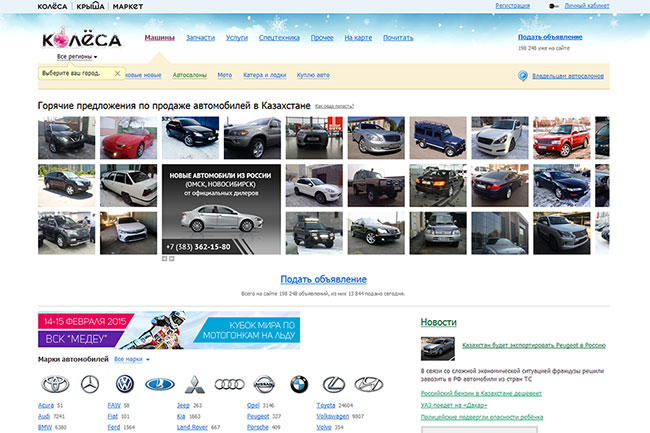Open the Volkswagen brand text link

(x=332, y=416)
